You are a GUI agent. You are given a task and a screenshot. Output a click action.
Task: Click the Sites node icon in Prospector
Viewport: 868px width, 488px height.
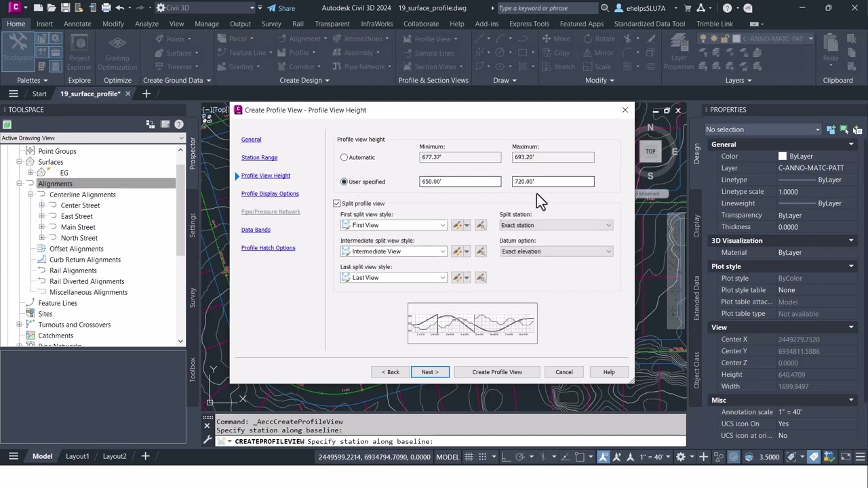pos(30,314)
